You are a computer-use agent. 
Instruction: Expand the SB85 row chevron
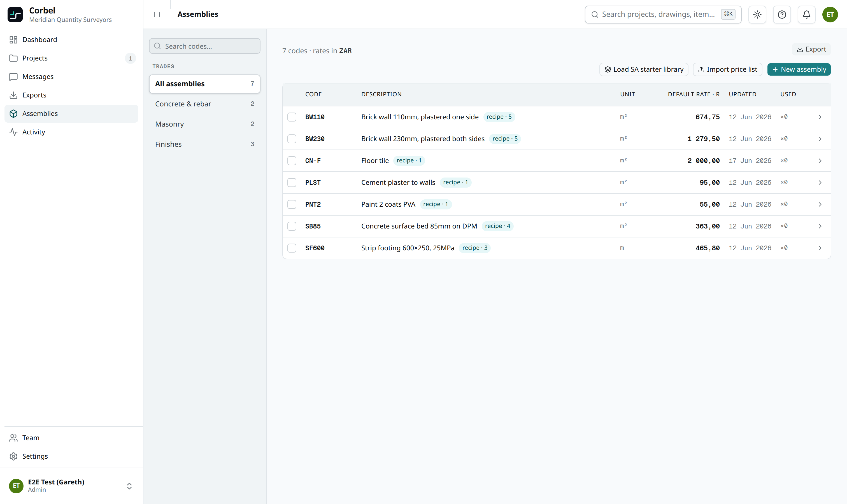pyautogui.click(x=820, y=226)
